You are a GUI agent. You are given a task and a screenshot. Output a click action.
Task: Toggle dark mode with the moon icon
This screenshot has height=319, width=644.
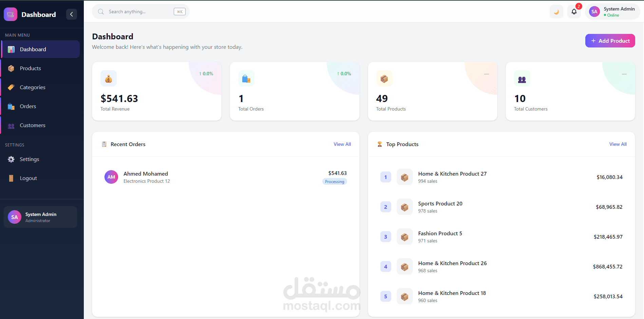[x=556, y=12]
